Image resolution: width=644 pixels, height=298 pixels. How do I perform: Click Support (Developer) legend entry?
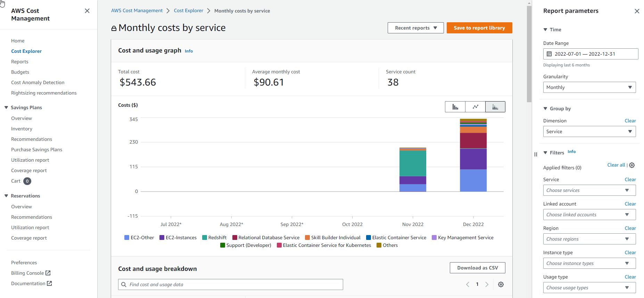[x=246, y=245]
